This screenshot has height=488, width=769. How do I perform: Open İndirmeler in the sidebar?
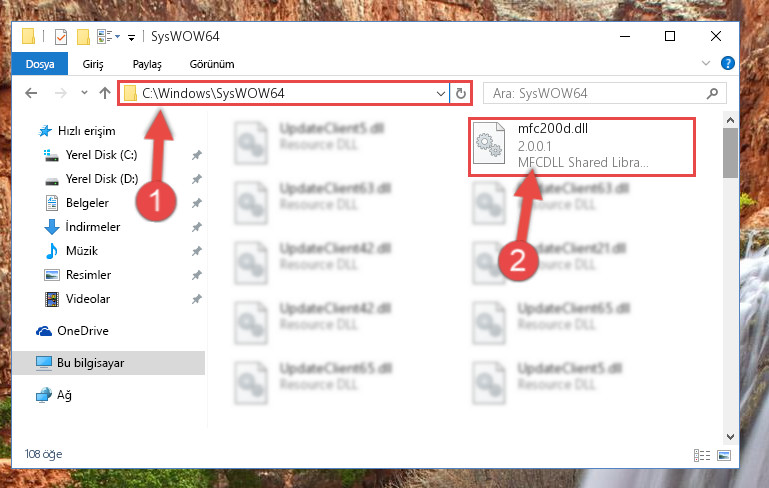[x=93, y=227]
